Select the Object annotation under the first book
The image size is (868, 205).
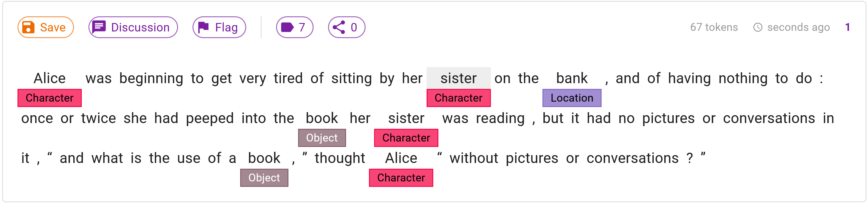pyautogui.click(x=322, y=138)
